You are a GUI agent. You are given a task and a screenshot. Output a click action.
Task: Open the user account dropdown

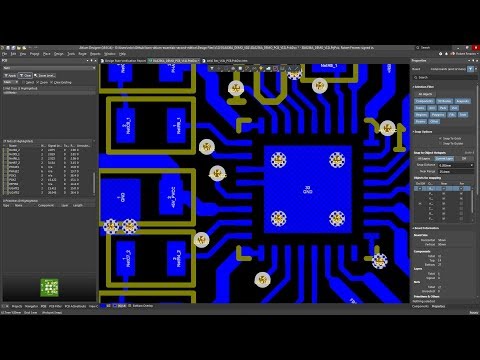pos(478,54)
